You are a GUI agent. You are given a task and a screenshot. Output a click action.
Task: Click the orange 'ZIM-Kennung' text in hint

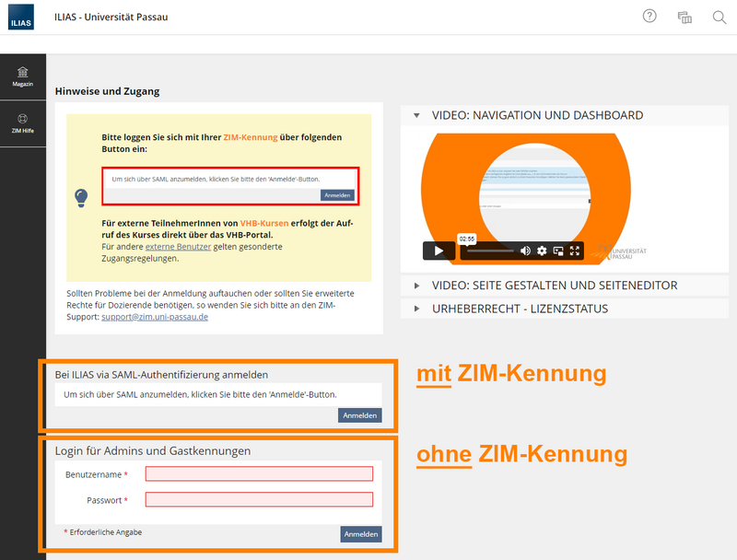[x=250, y=137]
